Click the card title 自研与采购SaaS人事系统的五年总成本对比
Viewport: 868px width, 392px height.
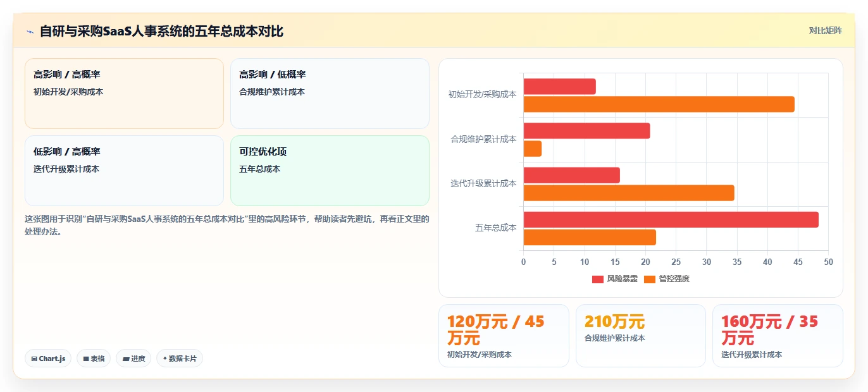point(162,31)
